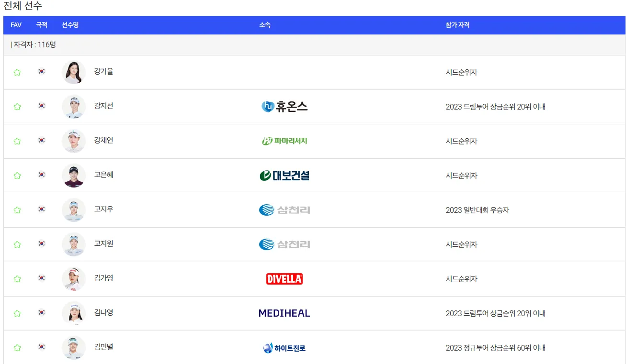This screenshot has width=626, height=364.
Task: Select 시드순위자 in 강채연 row
Action: (462, 142)
